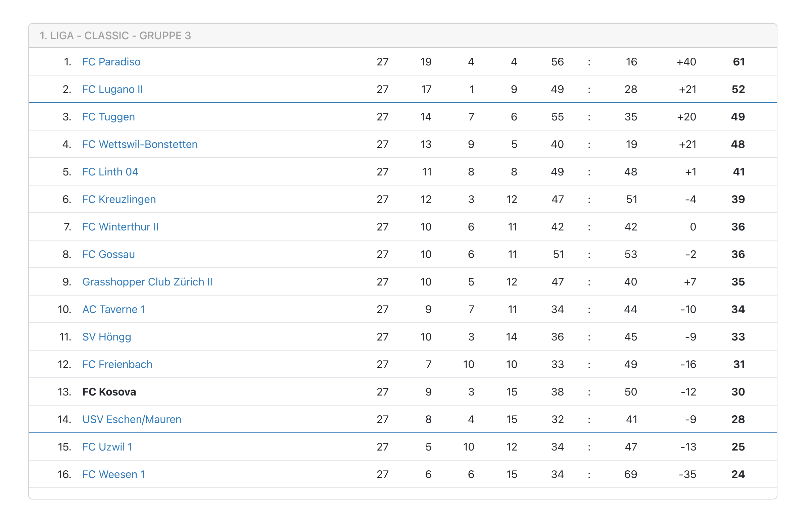Open the FC Weesen 1 team page

[113, 475]
